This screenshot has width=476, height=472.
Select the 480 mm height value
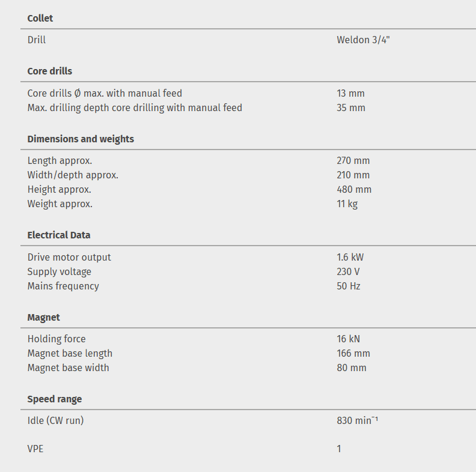pyautogui.click(x=354, y=189)
